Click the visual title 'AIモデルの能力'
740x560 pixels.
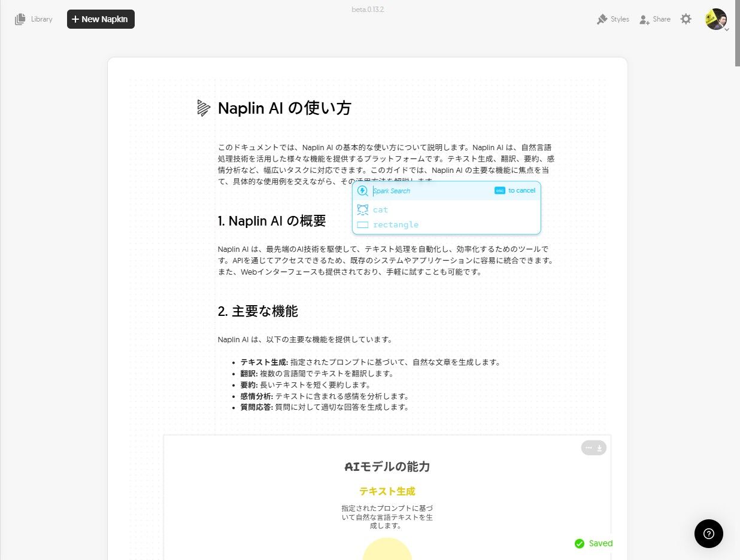[x=387, y=467]
